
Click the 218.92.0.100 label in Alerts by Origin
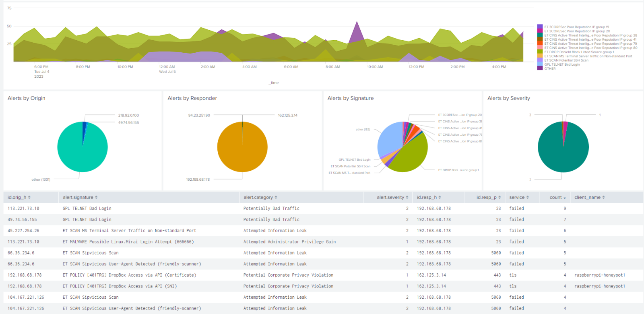click(128, 115)
